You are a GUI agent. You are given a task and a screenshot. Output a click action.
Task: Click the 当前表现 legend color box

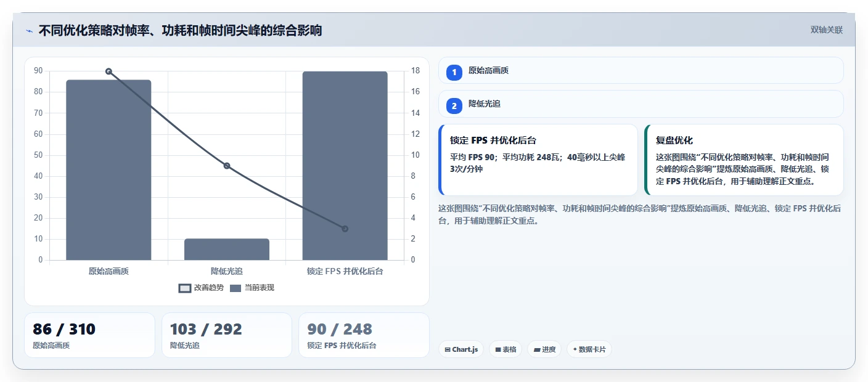point(235,288)
